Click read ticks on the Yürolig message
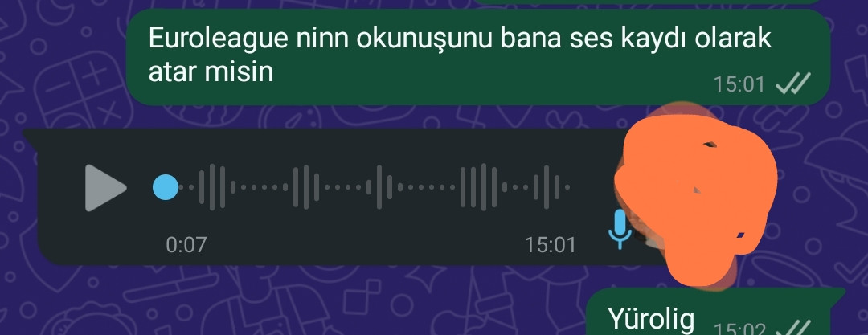The height and width of the screenshot is (335, 868). 793,329
